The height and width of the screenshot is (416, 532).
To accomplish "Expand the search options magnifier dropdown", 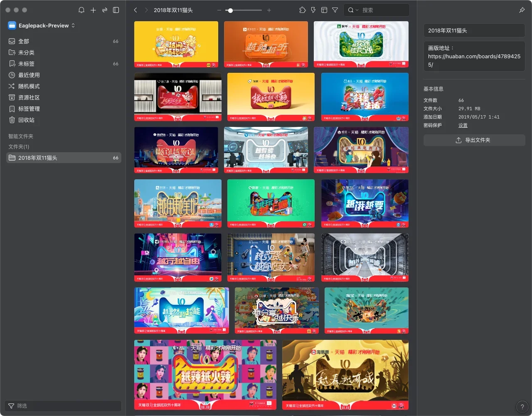I will pyautogui.click(x=353, y=10).
